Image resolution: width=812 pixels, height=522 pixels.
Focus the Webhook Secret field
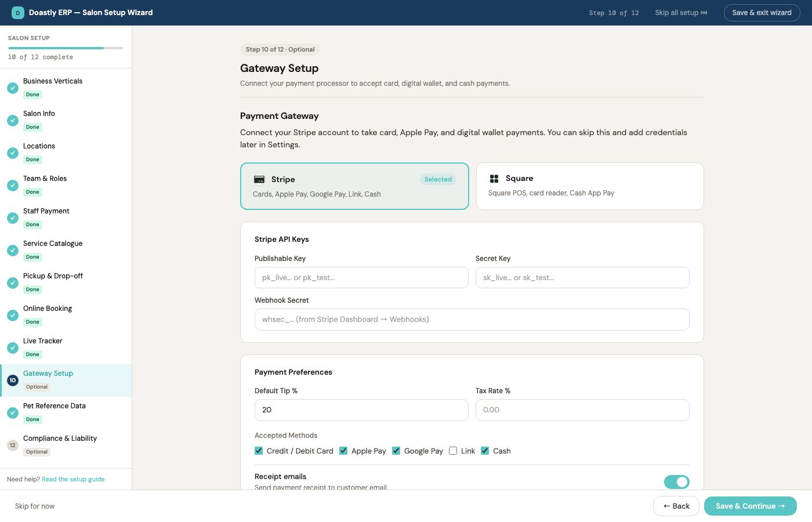point(472,320)
